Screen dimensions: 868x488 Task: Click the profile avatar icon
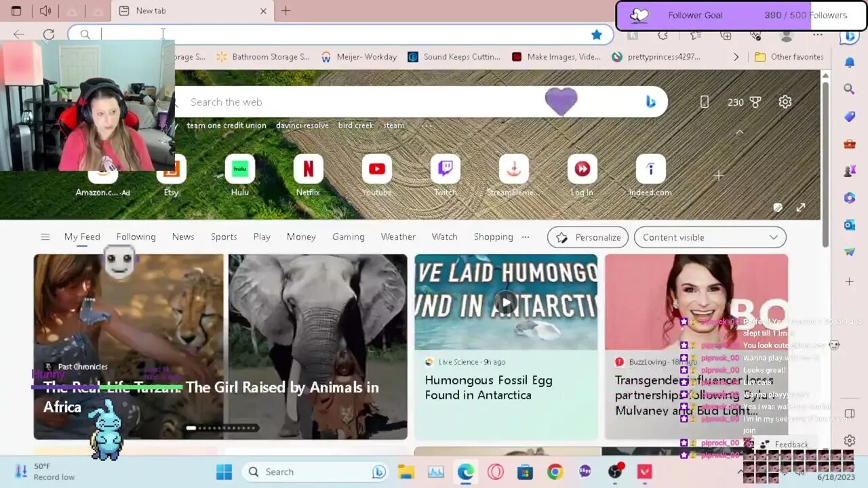pyautogui.click(x=787, y=35)
